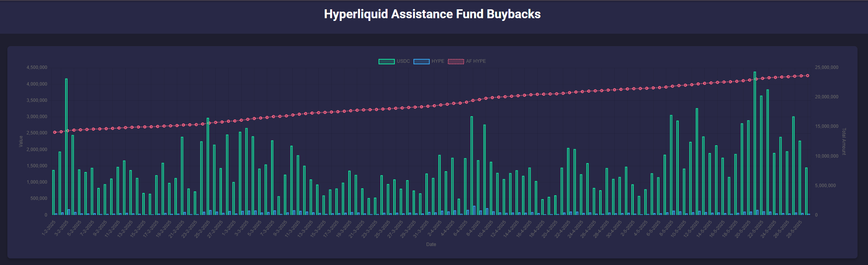The image size is (868, 265).
Task: Click the 25,000,000 right axis tick label
Action: point(827,67)
